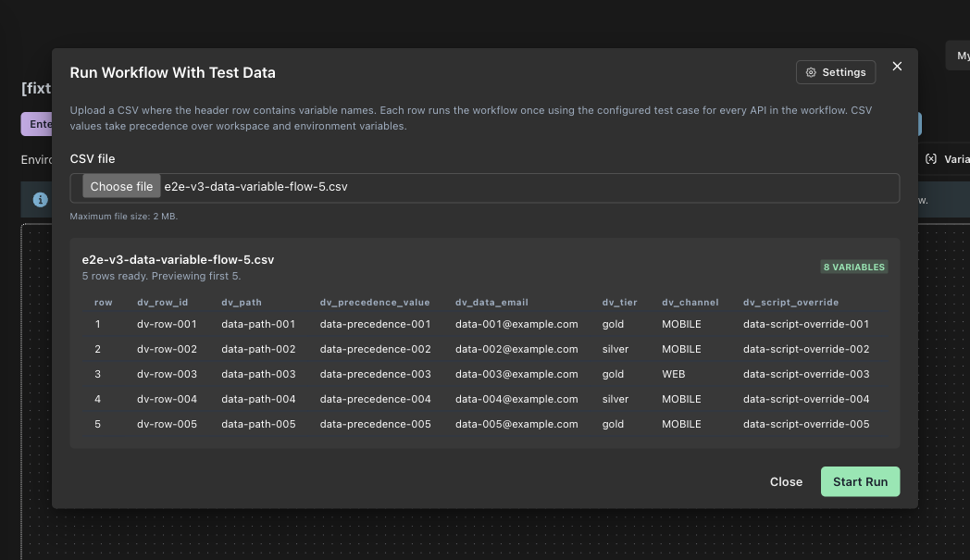Click data-script-override-005 cell
The image size is (970, 560).
[806, 424]
